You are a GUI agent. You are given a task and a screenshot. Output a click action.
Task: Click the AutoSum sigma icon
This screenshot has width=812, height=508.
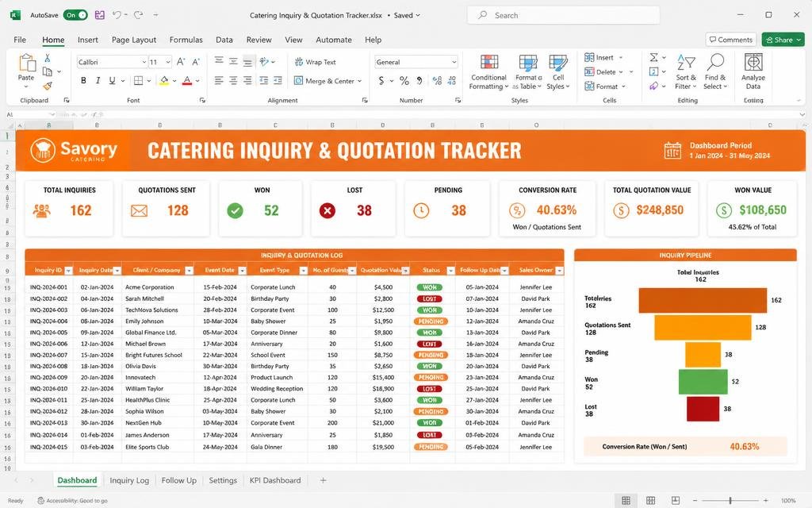(x=654, y=57)
